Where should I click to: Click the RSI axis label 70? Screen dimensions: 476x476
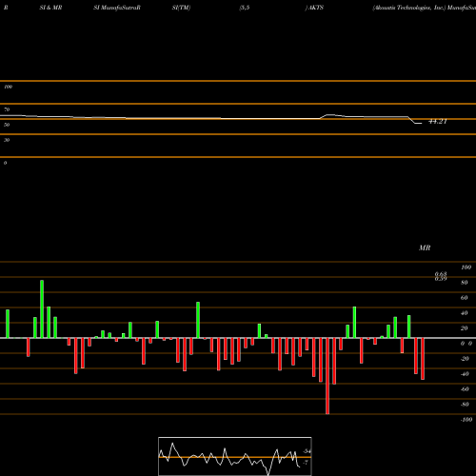7,109
